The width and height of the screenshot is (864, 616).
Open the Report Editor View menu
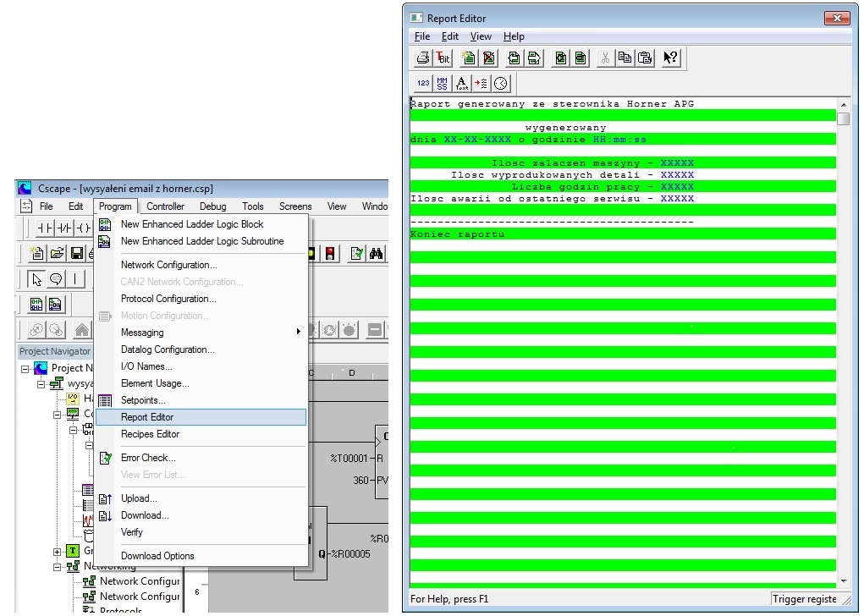pyautogui.click(x=481, y=36)
